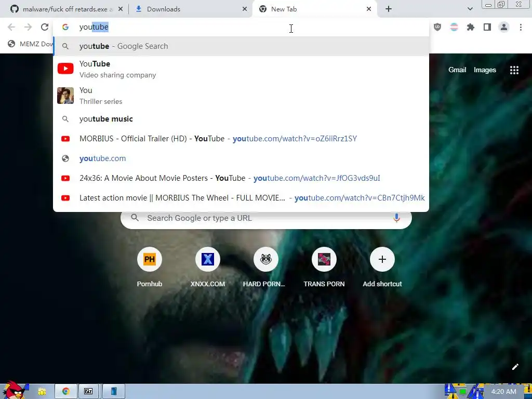
Task: Reload the current page
Action: [x=45, y=27]
